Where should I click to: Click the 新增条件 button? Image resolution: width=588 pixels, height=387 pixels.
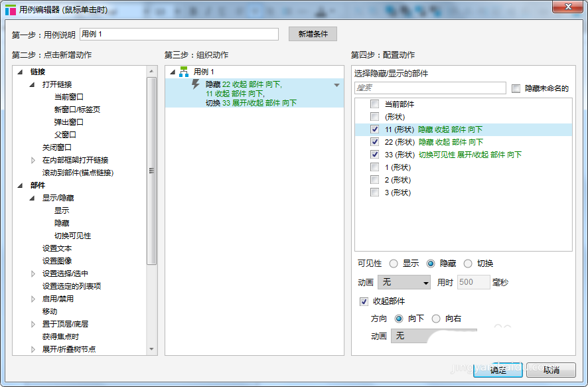(313, 34)
